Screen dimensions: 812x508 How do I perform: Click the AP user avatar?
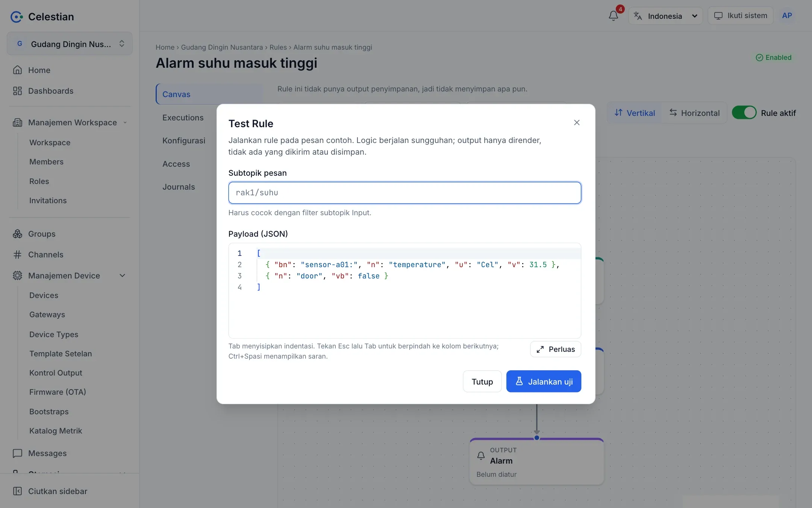point(787,16)
